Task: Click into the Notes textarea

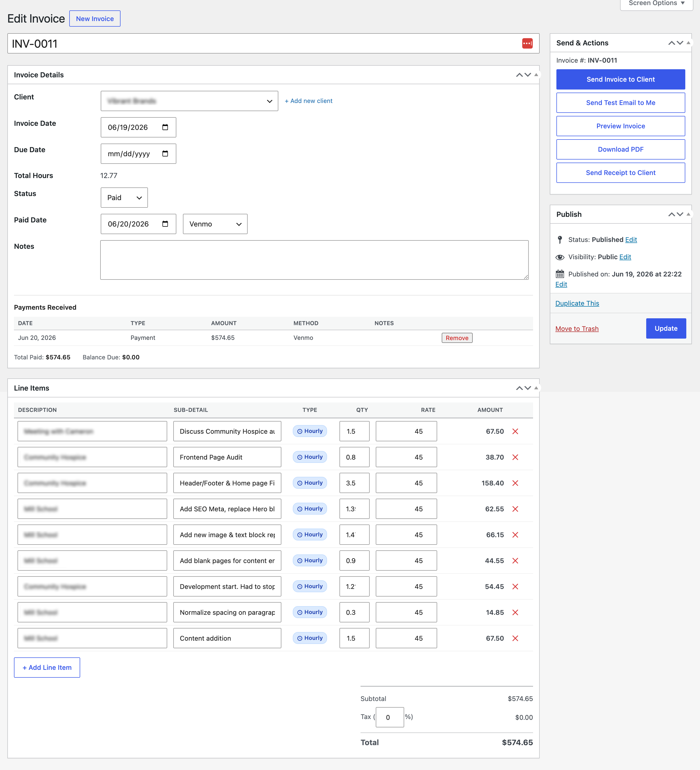Action: point(314,260)
